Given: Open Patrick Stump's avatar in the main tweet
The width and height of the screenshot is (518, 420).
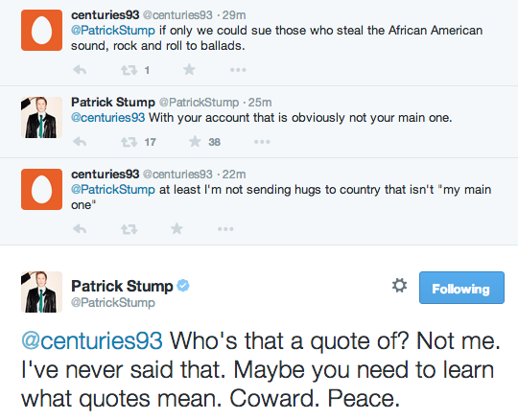Looking at the screenshot, I should coord(41,292).
